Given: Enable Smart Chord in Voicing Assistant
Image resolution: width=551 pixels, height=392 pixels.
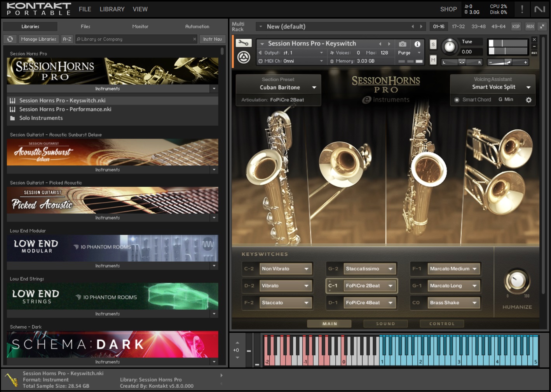Looking at the screenshot, I should (457, 100).
